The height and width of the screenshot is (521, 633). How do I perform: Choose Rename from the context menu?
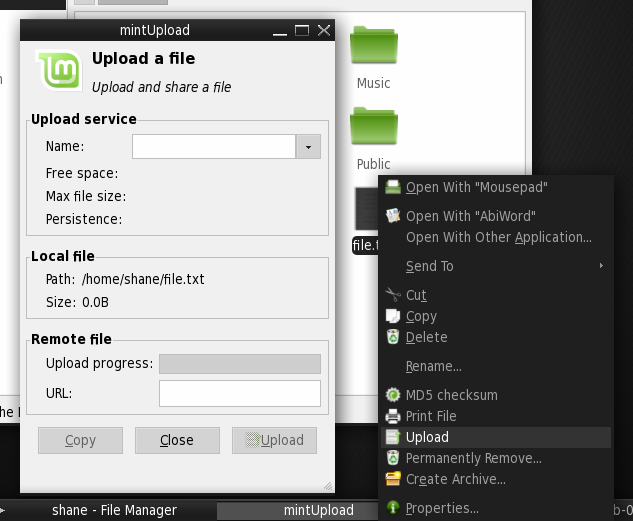(x=433, y=366)
